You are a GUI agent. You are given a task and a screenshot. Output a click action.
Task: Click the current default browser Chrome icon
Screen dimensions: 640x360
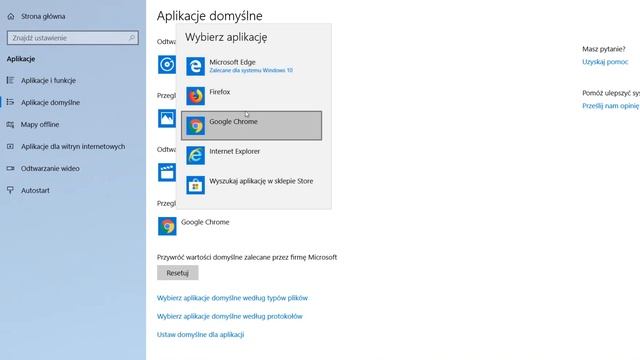click(167, 226)
